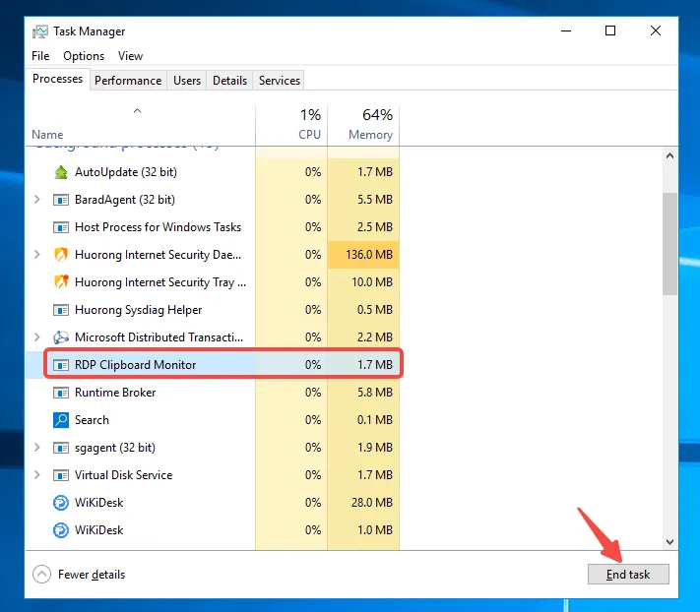Click the 0.5 MB memory value
Viewport: 700px width, 612px height.
tap(375, 310)
